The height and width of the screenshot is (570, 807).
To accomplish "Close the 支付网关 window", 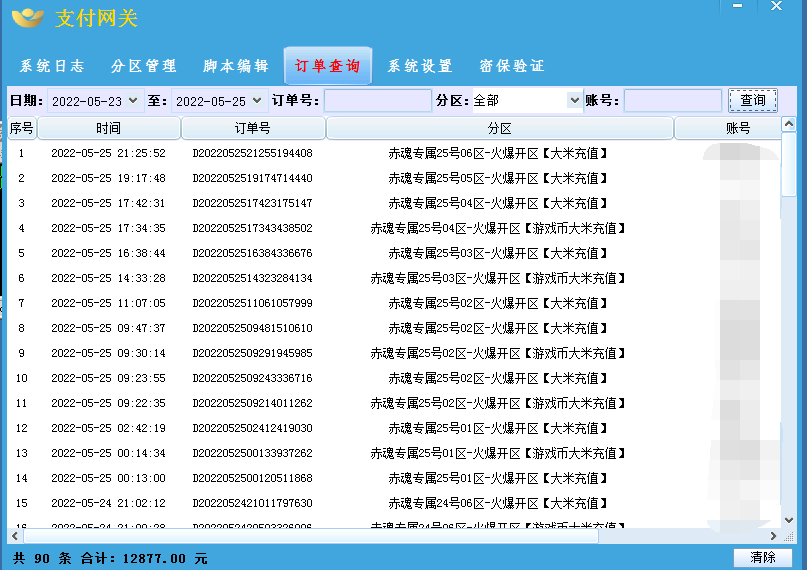I will [x=777, y=7].
